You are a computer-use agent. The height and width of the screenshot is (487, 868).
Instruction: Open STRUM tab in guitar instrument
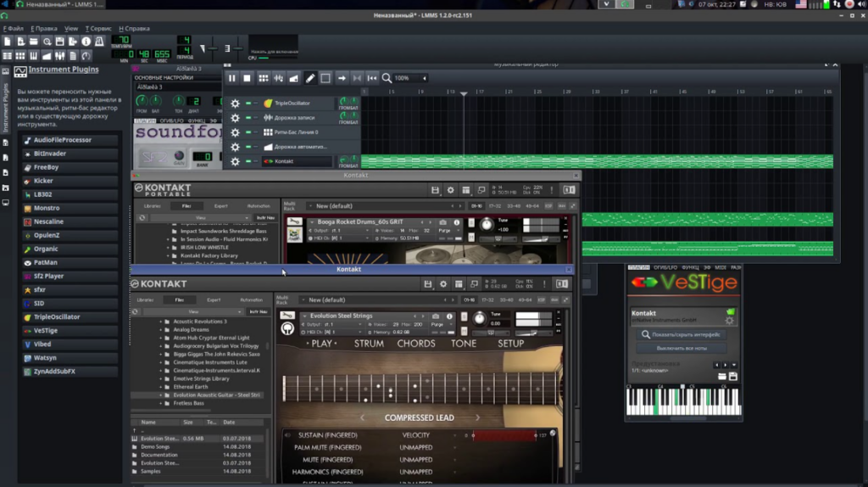tap(369, 344)
